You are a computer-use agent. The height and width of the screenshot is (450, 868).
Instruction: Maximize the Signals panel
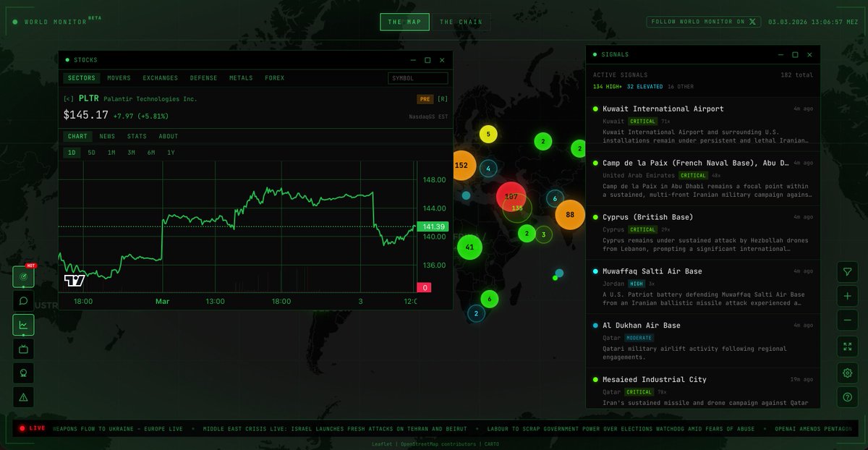tap(795, 54)
